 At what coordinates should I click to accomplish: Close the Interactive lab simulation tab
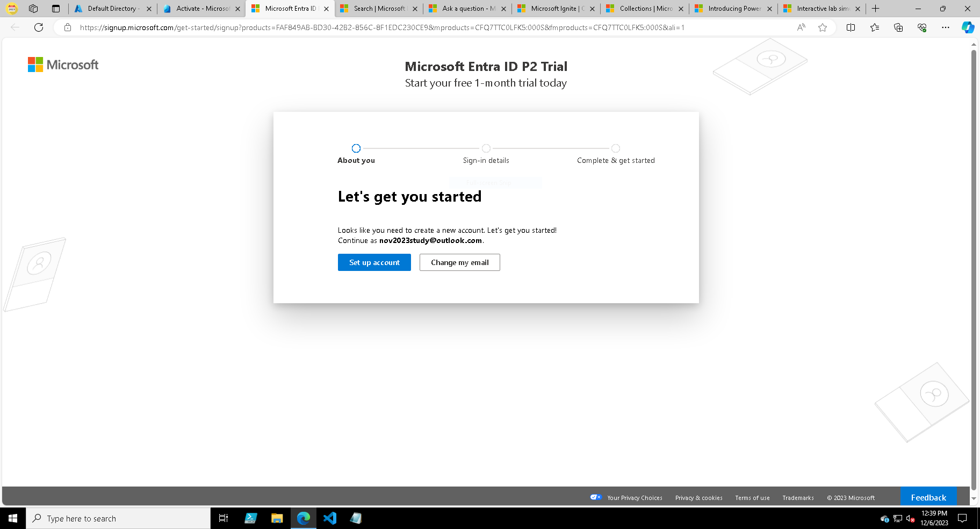(x=857, y=9)
